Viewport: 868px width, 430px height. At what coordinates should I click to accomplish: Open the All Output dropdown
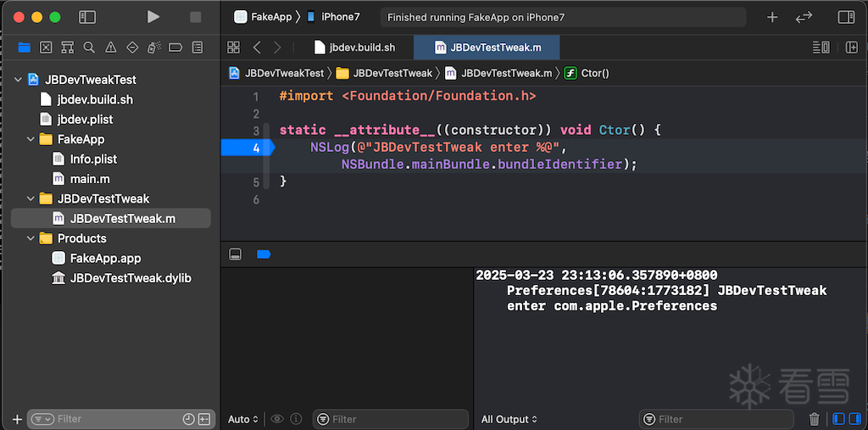[509, 419]
